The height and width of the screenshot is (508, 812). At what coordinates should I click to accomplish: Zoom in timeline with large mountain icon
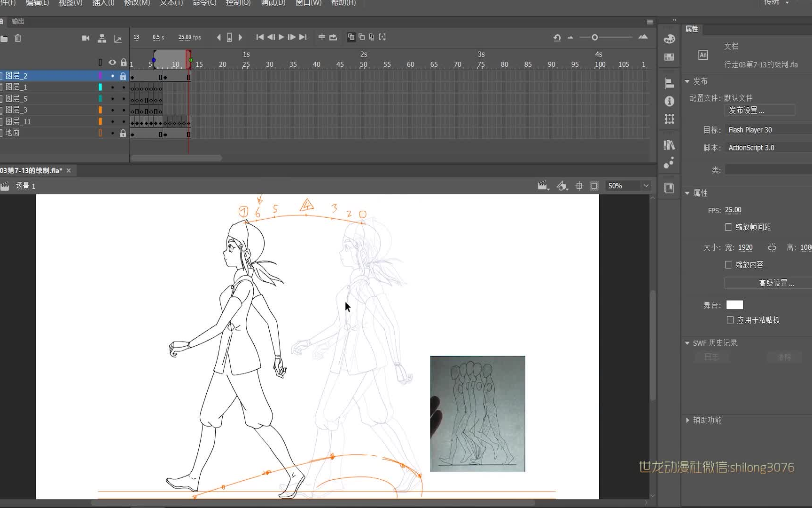click(x=643, y=37)
